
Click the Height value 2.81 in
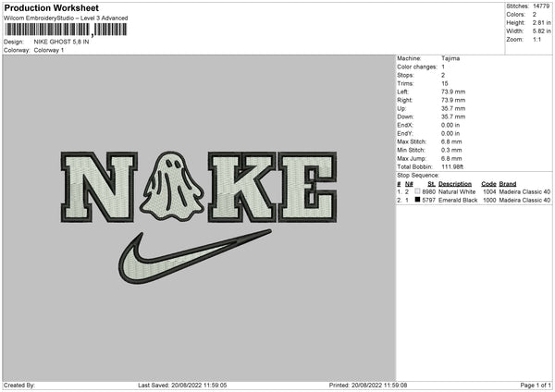point(541,22)
